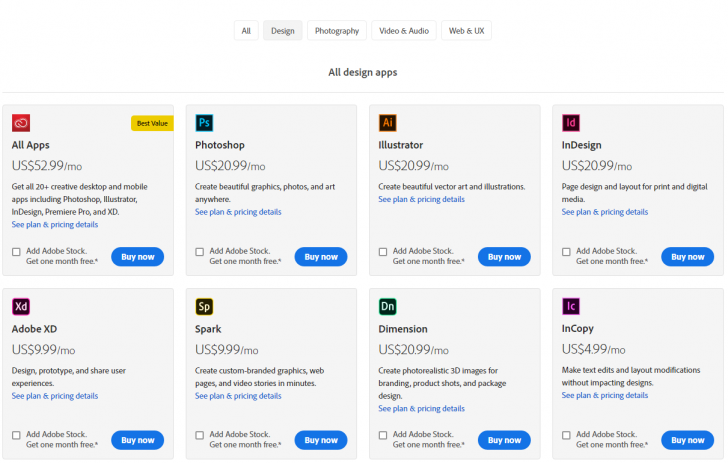This screenshot has height=463, width=728.
Task: Check Add Adobe Stock under Photoshop
Action: click(x=200, y=252)
